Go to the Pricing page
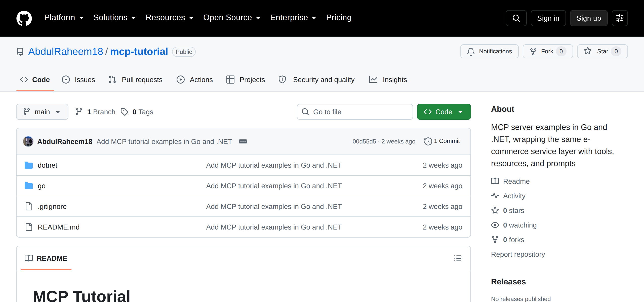The height and width of the screenshot is (302, 644). click(339, 18)
